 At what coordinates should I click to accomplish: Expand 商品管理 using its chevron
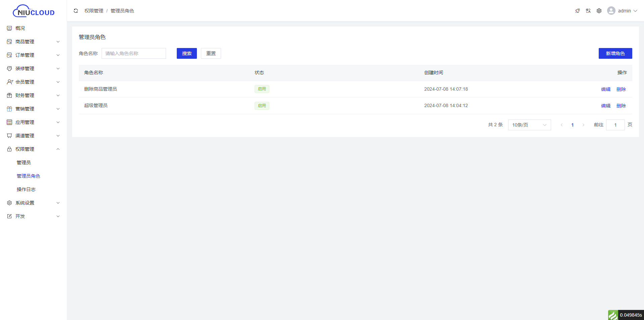point(58,42)
